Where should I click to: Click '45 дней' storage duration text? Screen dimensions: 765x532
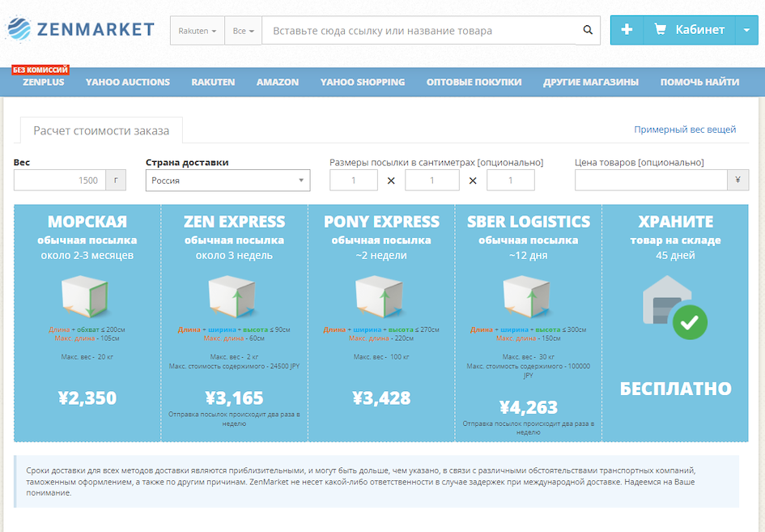click(676, 255)
